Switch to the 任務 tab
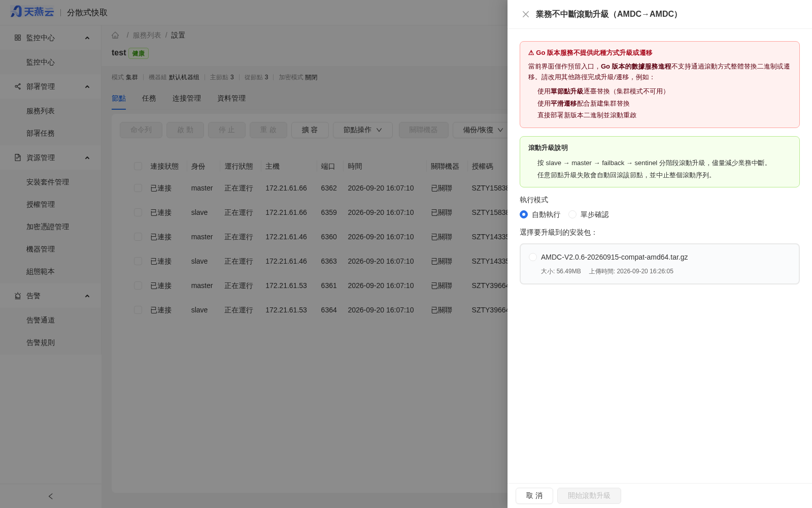This screenshot has width=812, height=508. click(149, 98)
